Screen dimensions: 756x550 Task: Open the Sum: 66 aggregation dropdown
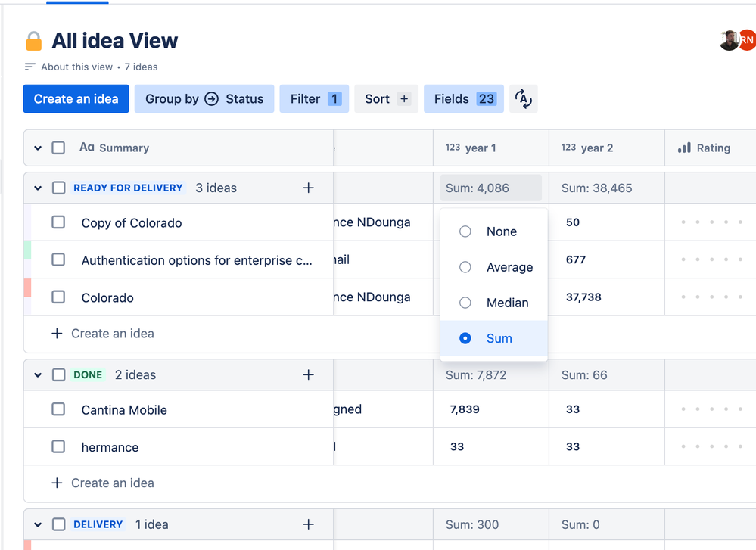(584, 375)
